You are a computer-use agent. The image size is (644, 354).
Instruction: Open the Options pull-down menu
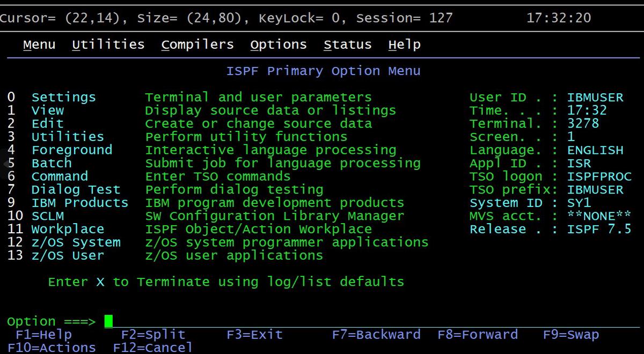[278, 45]
